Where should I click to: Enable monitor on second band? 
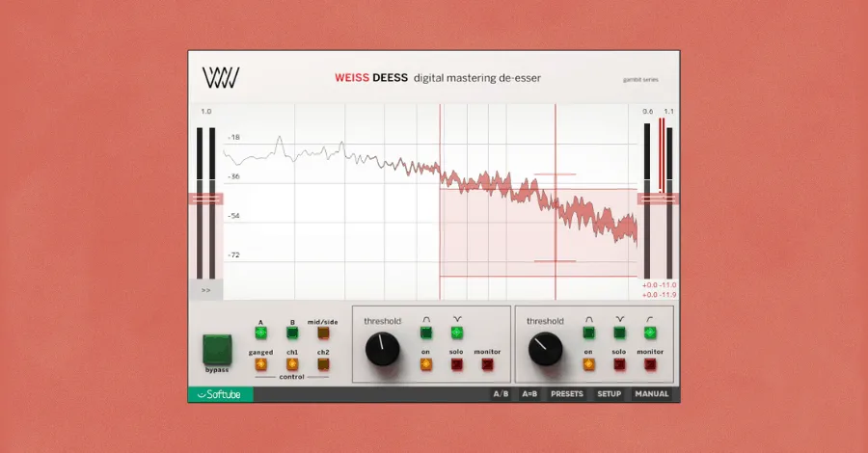coord(650,364)
